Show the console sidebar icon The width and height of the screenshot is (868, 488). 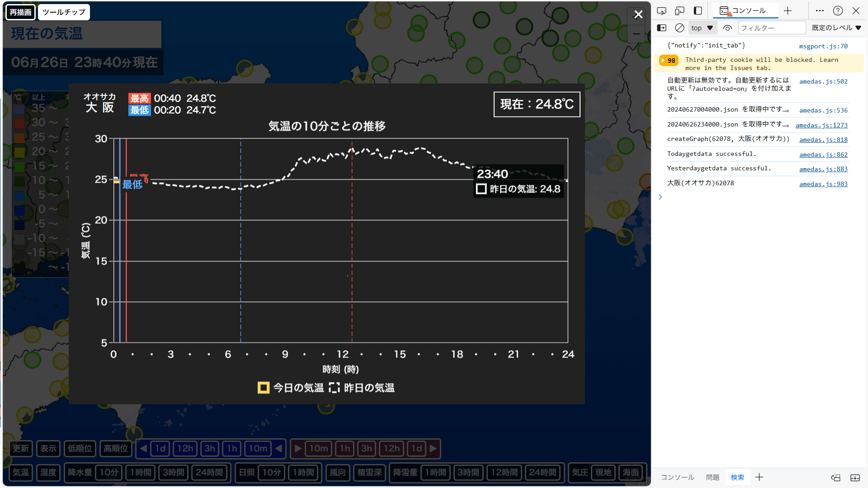pos(661,28)
